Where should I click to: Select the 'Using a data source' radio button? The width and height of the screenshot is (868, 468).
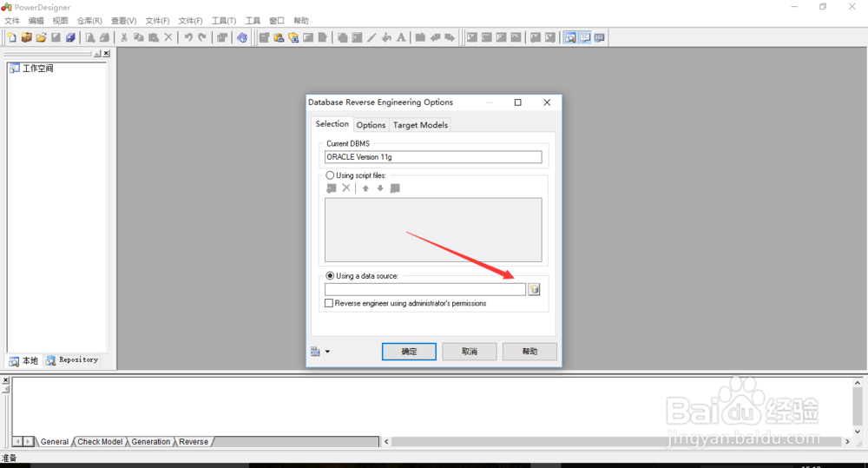tap(330, 275)
